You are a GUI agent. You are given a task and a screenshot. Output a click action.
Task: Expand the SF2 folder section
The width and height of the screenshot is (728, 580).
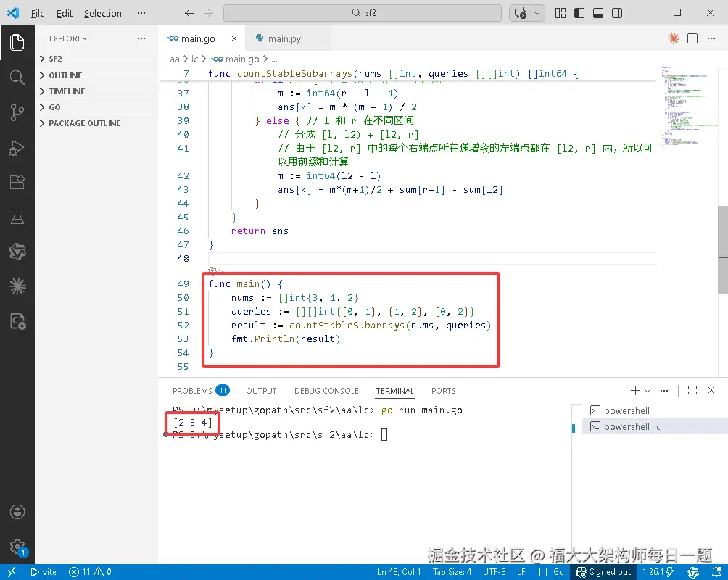(x=96, y=59)
